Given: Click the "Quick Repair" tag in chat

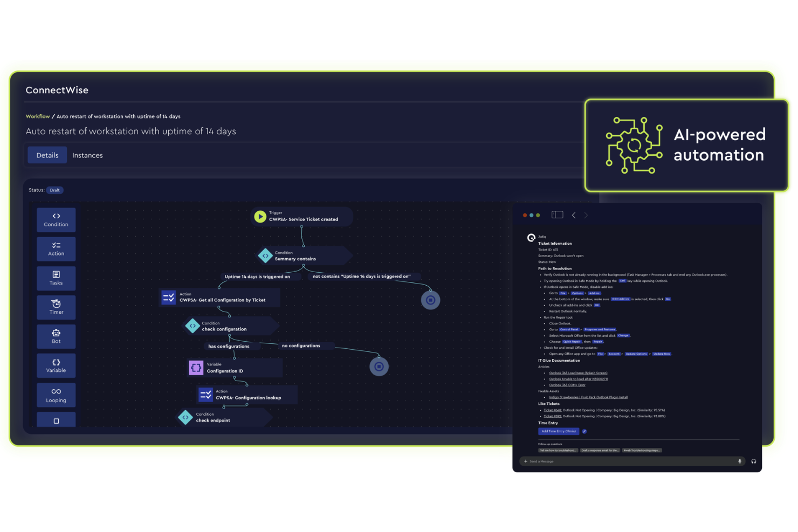Looking at the screenshot, I should tap(572, 342).
